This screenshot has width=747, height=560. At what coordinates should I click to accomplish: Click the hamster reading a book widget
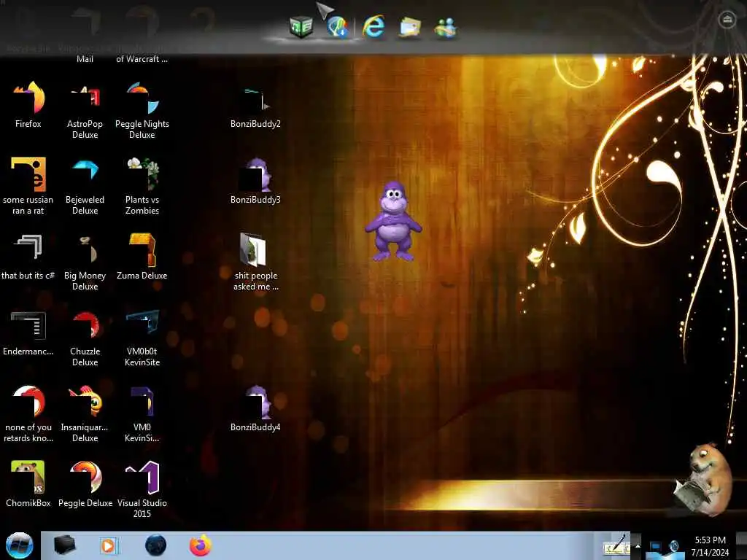coord(703,480)
